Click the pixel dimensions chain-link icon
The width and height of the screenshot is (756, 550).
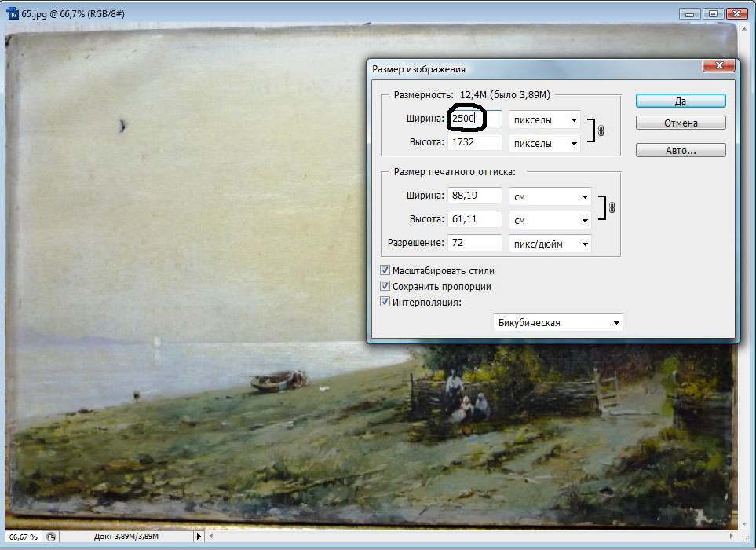point(601,131)
